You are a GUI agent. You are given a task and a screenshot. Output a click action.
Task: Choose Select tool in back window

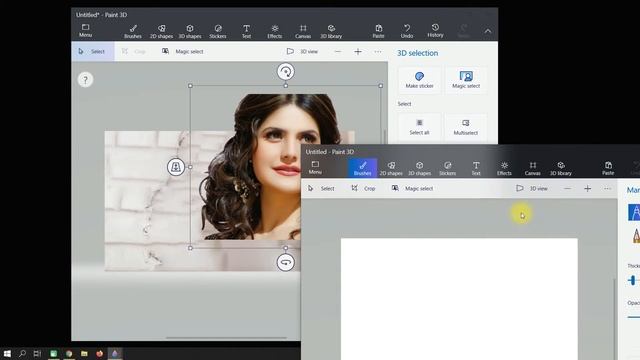(93, 51)
